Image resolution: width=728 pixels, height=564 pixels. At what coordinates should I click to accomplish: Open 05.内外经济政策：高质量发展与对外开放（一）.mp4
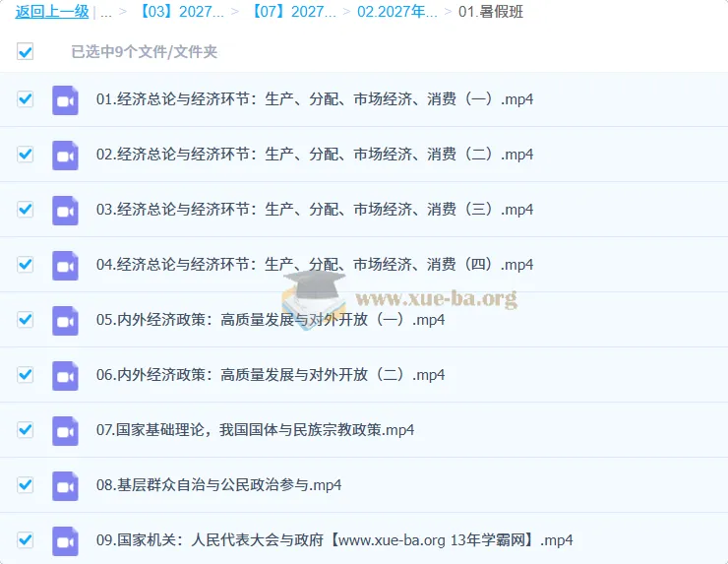[271, 320]
